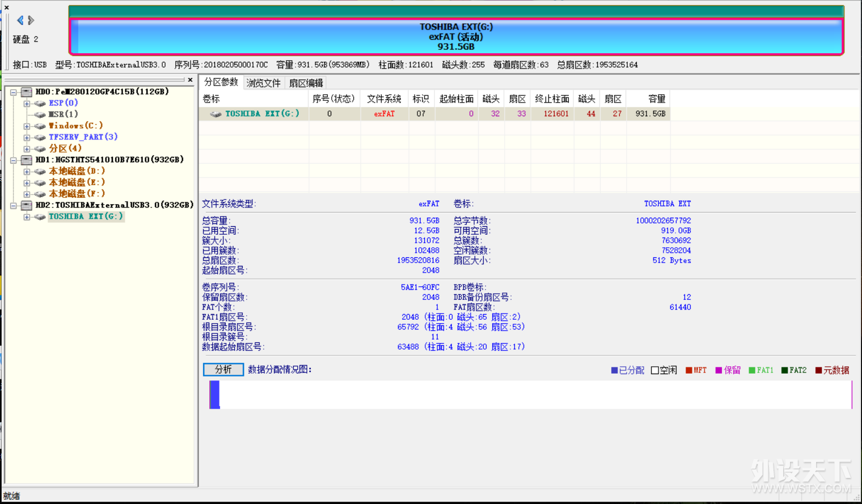
Task: Select the HD1:HGSTHTS541010B7E610(932GB) label
Action: coord(109,160)
